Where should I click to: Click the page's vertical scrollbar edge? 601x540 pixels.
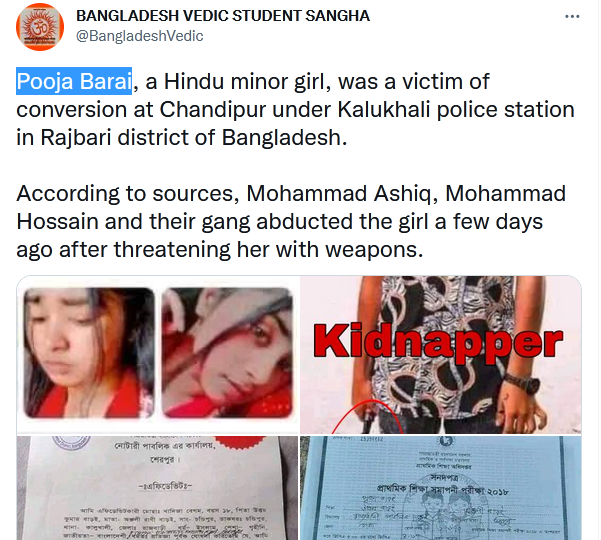point(599,270)
